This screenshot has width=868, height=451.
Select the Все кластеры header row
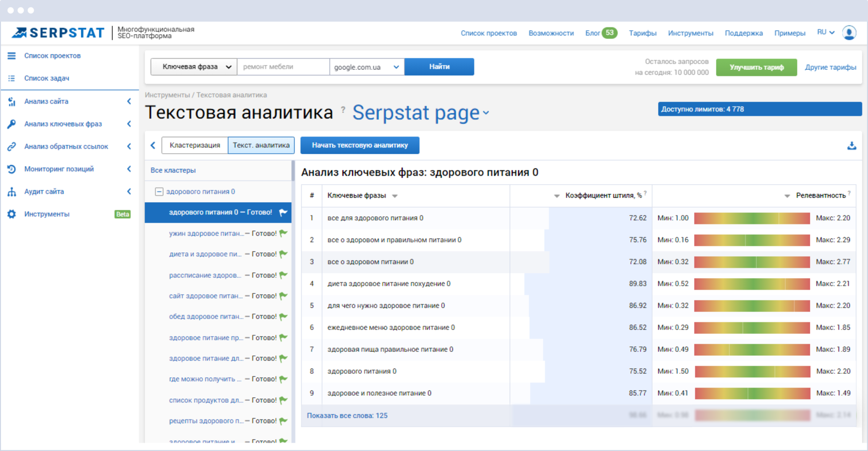click(x=218, y=170)
